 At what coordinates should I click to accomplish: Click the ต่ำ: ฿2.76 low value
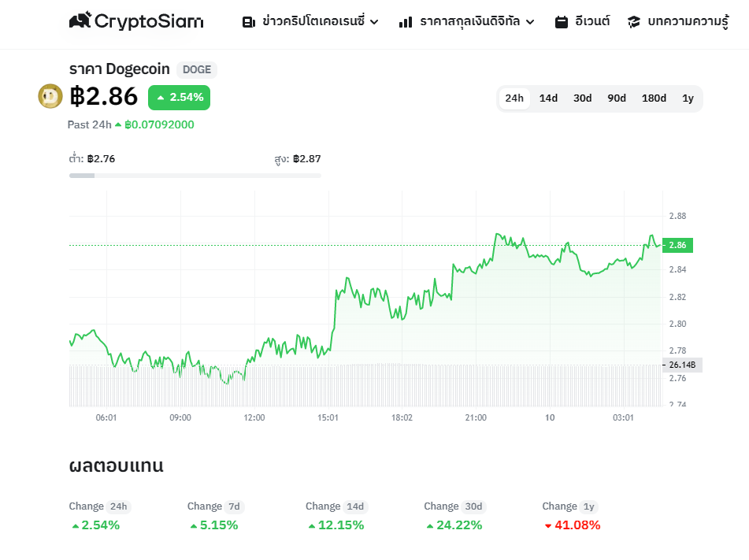click(91, 158)
